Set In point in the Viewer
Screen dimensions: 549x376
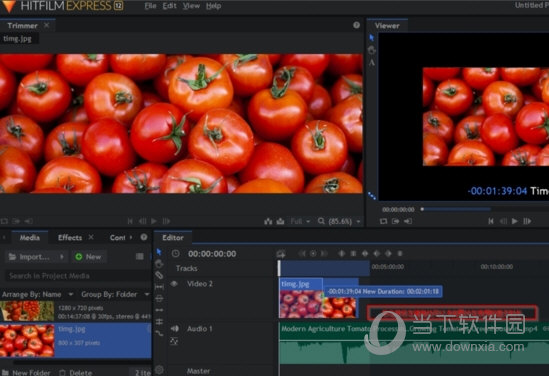pyautogui.click(x=395, y=221)
